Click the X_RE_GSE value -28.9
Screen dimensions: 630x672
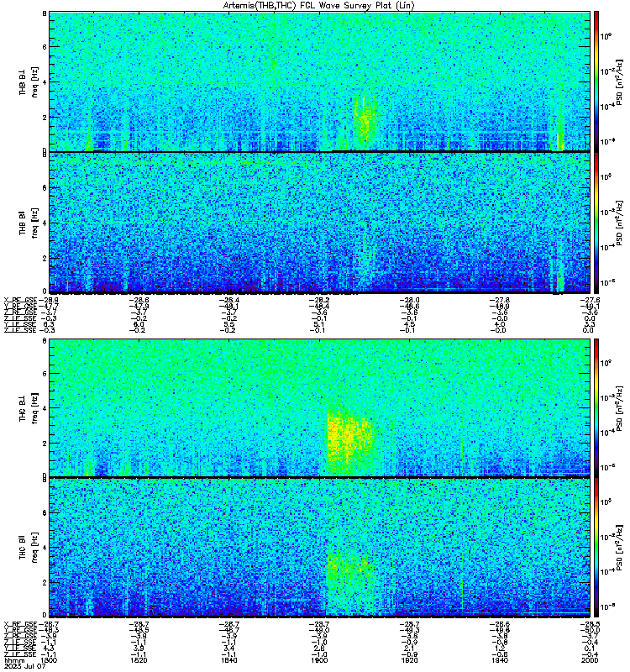tap(48, 300)
